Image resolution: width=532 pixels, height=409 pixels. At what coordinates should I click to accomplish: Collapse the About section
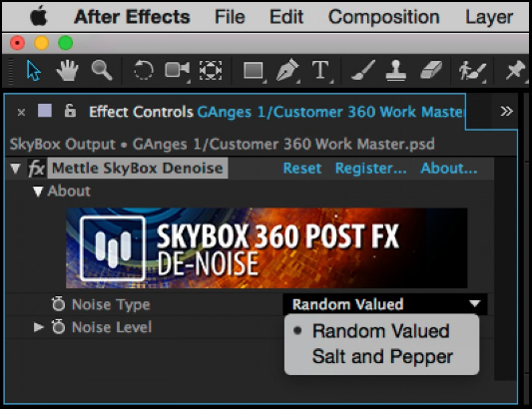click(x=38, y=192)
